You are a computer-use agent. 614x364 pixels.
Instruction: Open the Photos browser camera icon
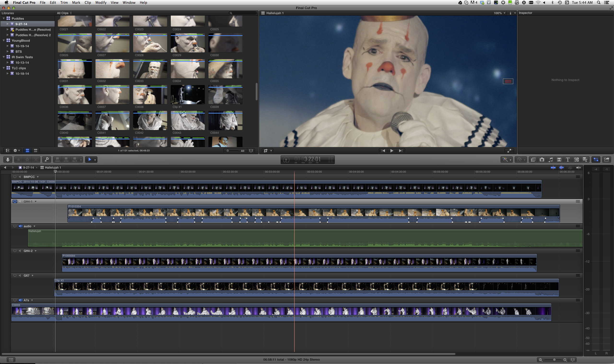tap(542, 160)
